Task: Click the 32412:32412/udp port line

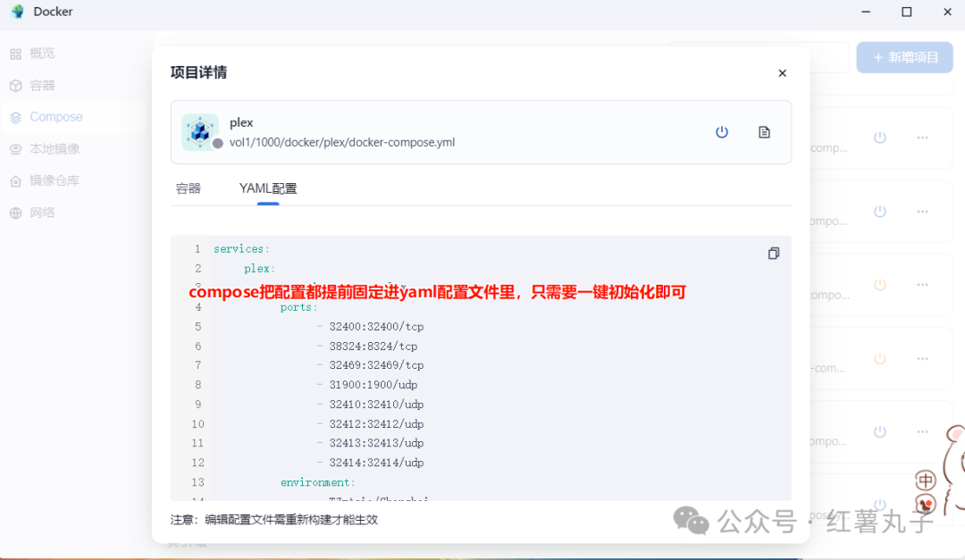Action: [376, 424]
